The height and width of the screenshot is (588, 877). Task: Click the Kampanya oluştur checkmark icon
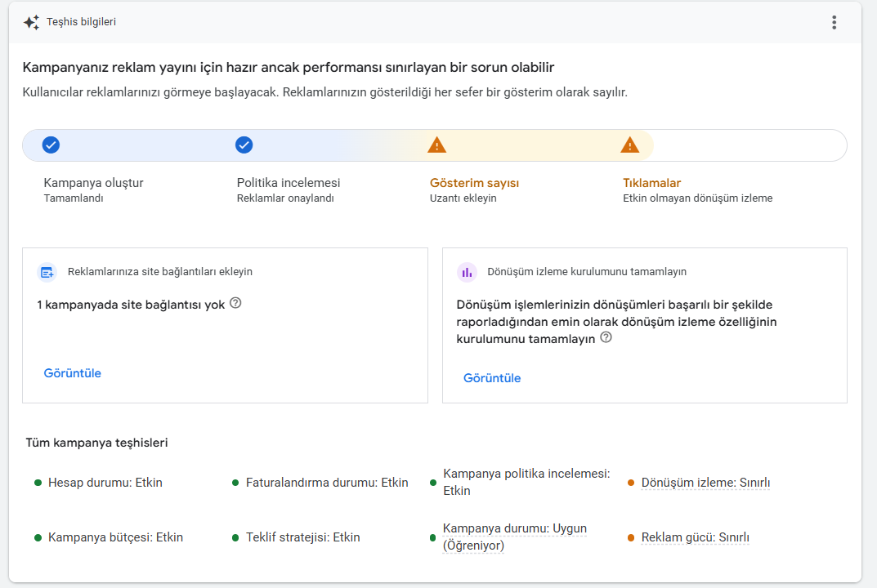(51, 145)
